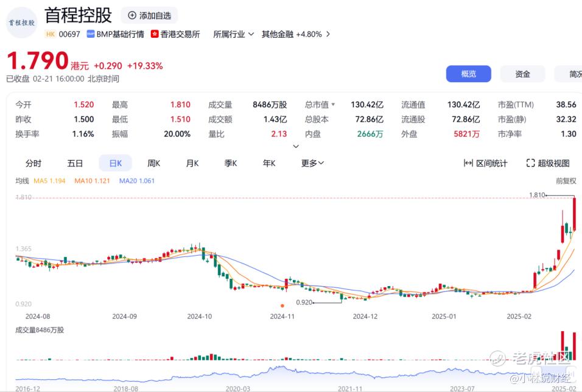Click the mini overview timeline at 2020-03
This screenshot has height=392, width=582.
point(238,388)
